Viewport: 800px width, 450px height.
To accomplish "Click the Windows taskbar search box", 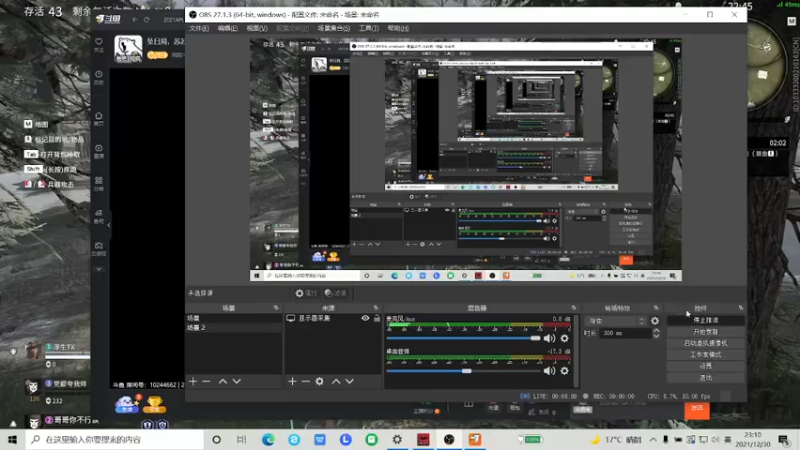I will click(114, 439).
